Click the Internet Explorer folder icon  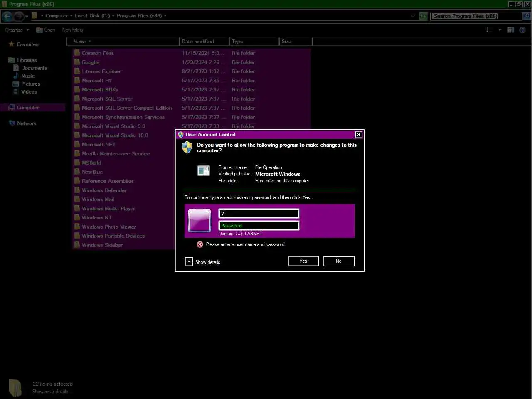(x=77, y=71)
